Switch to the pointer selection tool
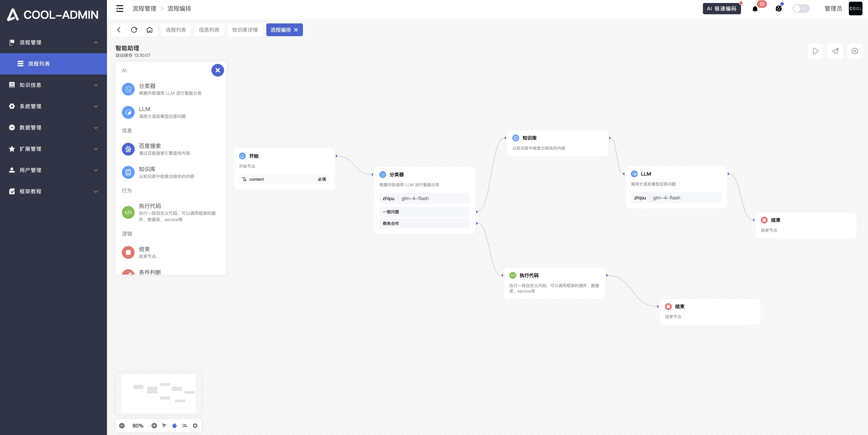 coord(164,425)
